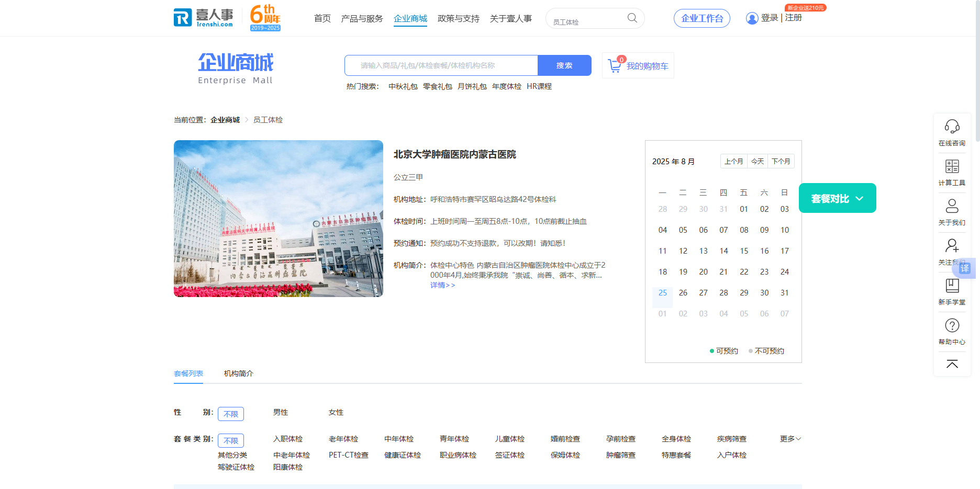Screen dimensions: 980x489
Task: Click the 注册 link
Action: pyautogui.click(x=794, y=18)
